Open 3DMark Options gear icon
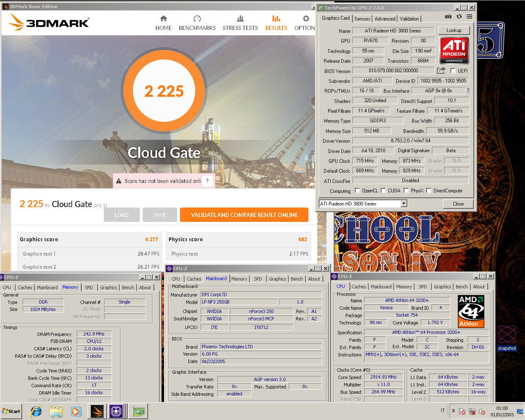The width and height of the screenshot is (525, 420). pyautogui.click(x=306, y=18)
